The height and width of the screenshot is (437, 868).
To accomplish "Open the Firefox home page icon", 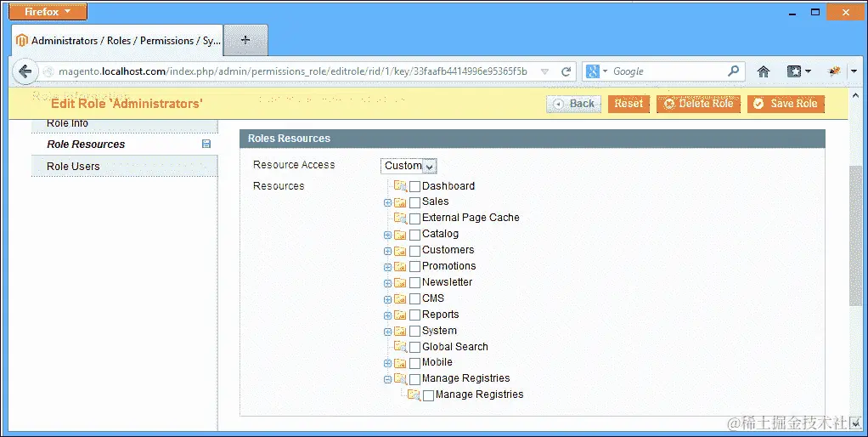I will point(764,71).
